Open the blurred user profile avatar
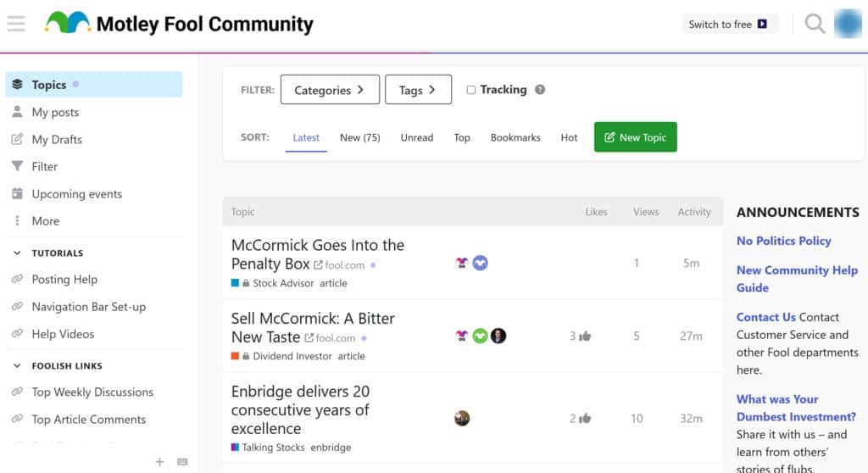 [848, 24]
